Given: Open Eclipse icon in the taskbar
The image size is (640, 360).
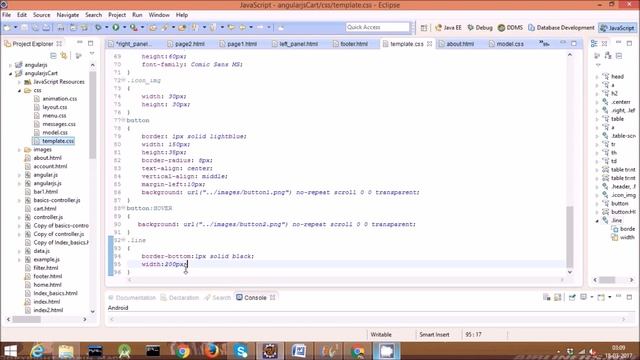Looking at the screenshot, I should pos(270,351).
